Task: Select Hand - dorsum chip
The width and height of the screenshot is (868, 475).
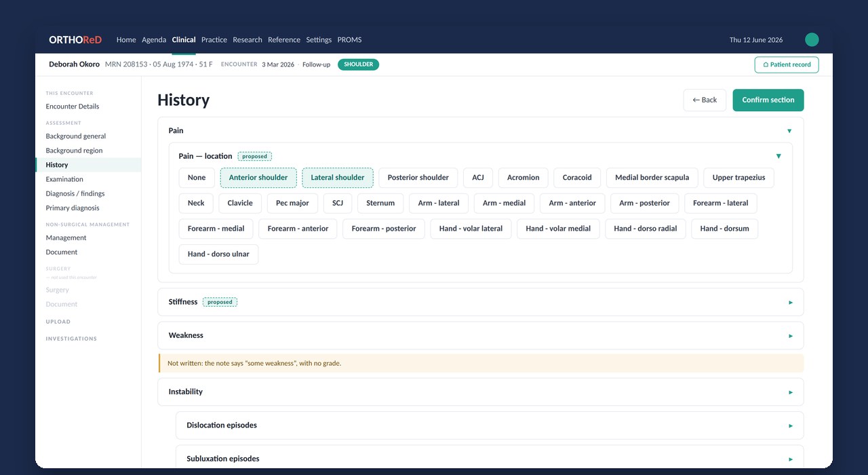Action: click(725, 229)
